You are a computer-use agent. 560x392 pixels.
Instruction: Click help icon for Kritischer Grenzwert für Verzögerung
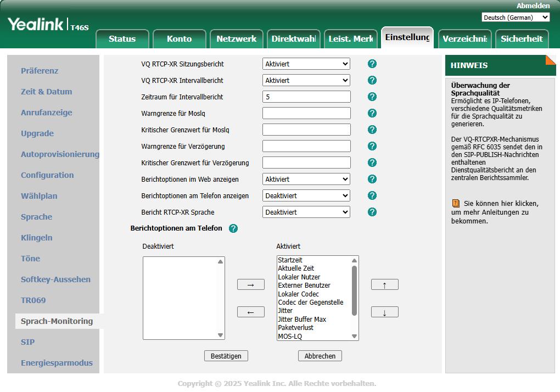(x=372, y=163)
